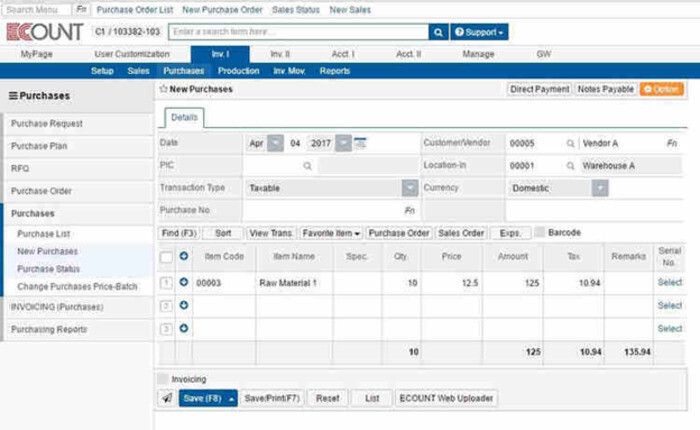This screenshot has height=430, width=700.
Task: Click the Direct Payment button
Action: click(539, 89)
